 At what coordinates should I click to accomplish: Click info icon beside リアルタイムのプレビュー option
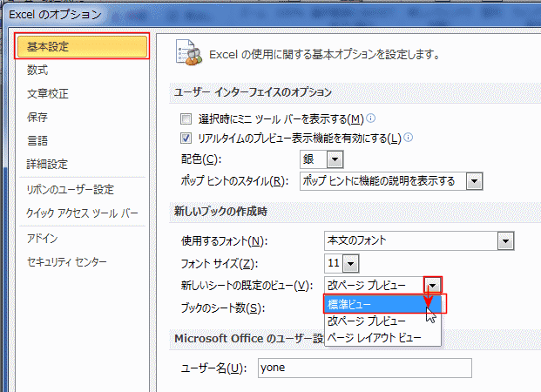pyautogui.click(x=409, y=138)
